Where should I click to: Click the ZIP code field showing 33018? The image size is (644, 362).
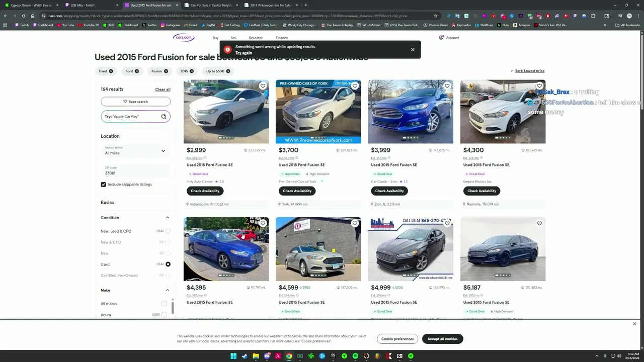135,171
